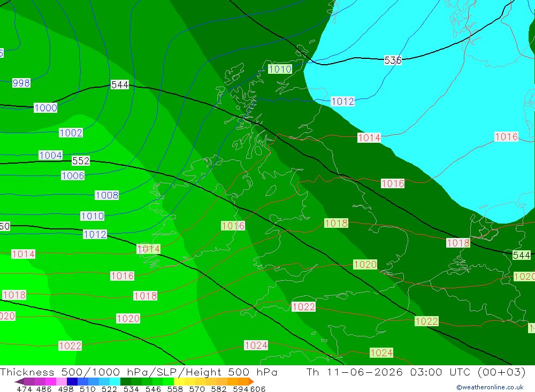Select the black 552 height contour label
Image resolution: width=535 pixels, height=392 pixels.
(x=81, y=160)
